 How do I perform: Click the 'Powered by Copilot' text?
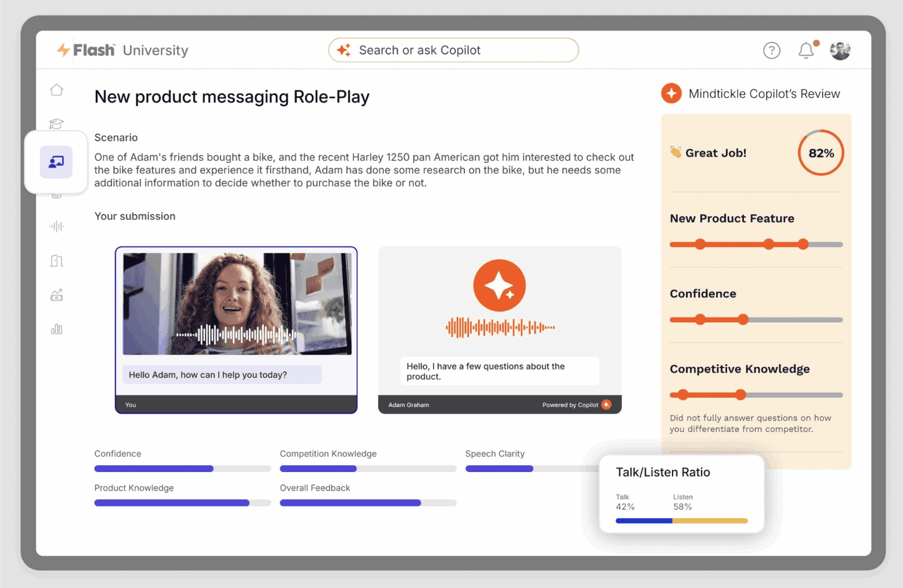[570, 405]
